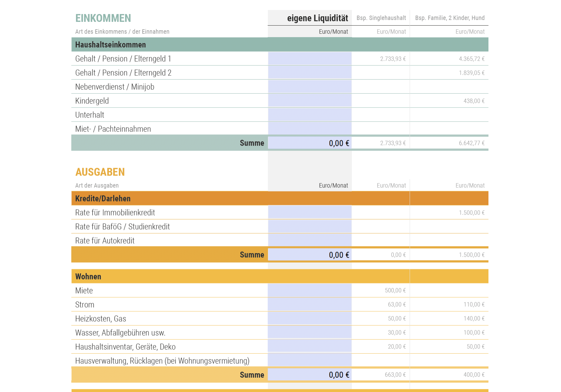Click the Miet- / Pachteinnahmen input cell
The image size is (561, 392).
point(310,129)
